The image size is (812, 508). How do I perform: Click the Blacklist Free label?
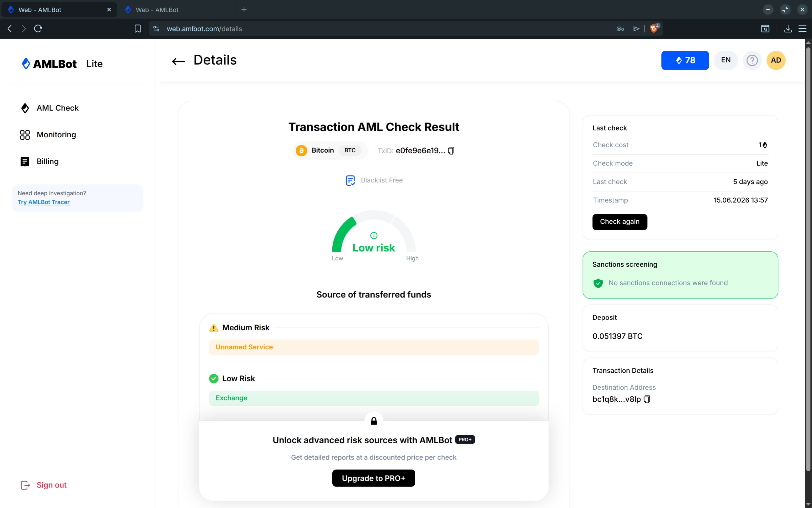click(x=381, y=180)
